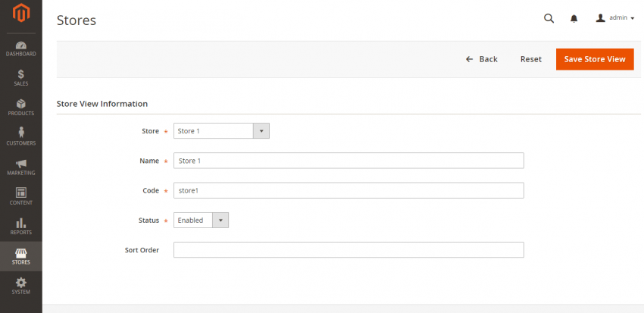Click Save Store View
Image resolution: width=644 pixels, height=313 pixels.
[595, 59]
